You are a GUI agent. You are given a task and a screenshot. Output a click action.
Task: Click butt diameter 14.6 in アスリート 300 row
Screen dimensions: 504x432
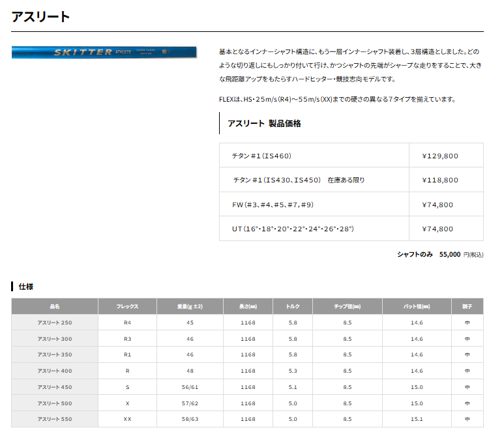417,339
